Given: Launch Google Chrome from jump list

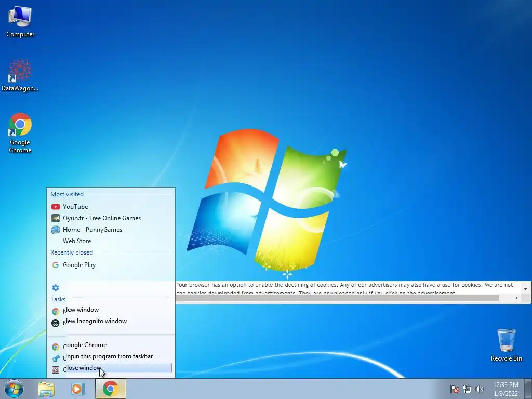Looking at the screenshot, I should pyautogui.click(x=111, y=345).
